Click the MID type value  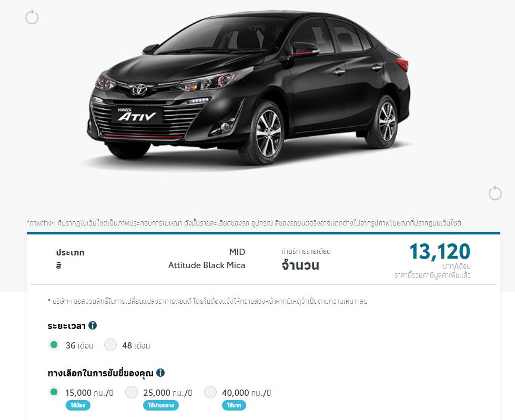pos(237,252)
